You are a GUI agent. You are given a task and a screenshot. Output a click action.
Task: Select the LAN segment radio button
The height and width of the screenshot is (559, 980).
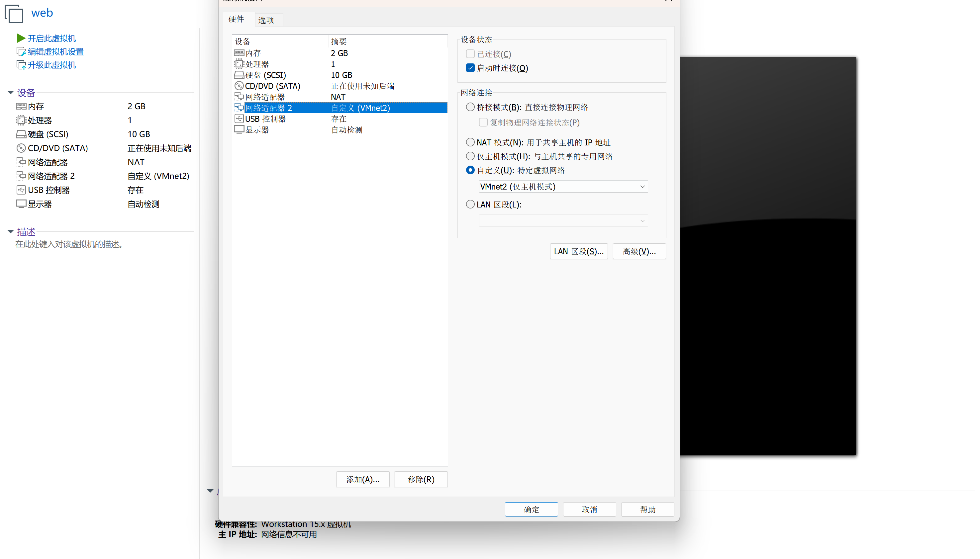(x=470, y=204)
